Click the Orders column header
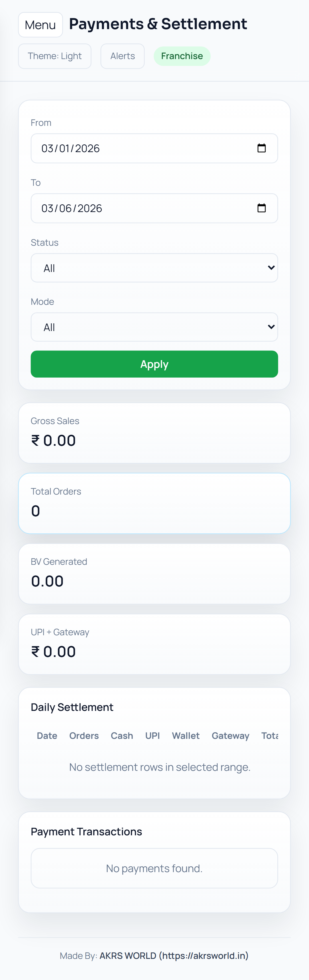This screenshot has width=309, height=980. point(84,736)
